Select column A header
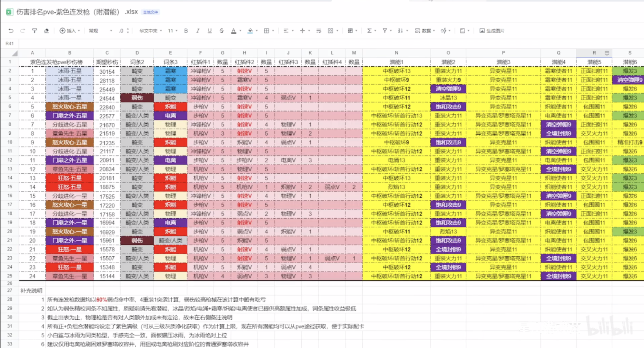The width and height of the screenshot is (644, 348). click(32, 53)
